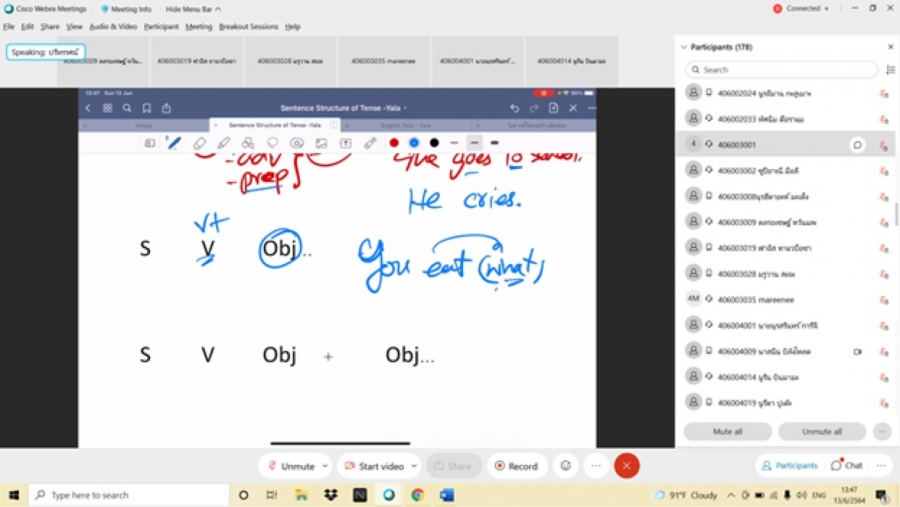900x507 pixels.
Task: Click the Mute all button
Action: coord(727,432)
